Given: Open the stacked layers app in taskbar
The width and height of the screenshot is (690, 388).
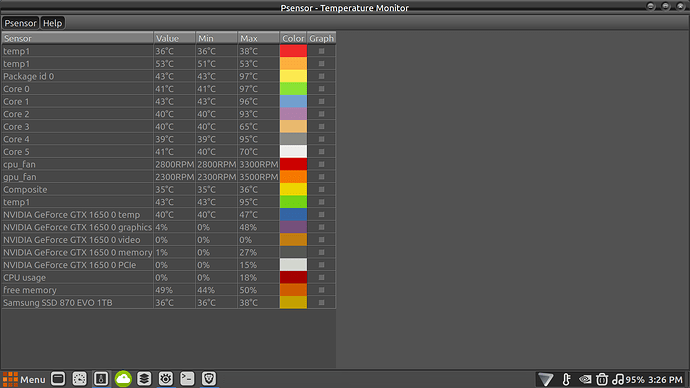Looking at the screenshot, I should (x=144, y=379).
